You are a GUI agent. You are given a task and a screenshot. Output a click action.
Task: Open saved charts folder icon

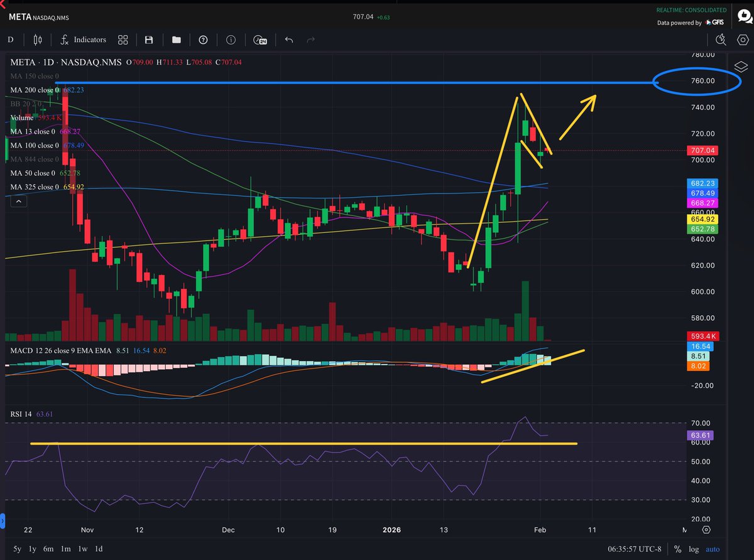(x=177, y=40)
